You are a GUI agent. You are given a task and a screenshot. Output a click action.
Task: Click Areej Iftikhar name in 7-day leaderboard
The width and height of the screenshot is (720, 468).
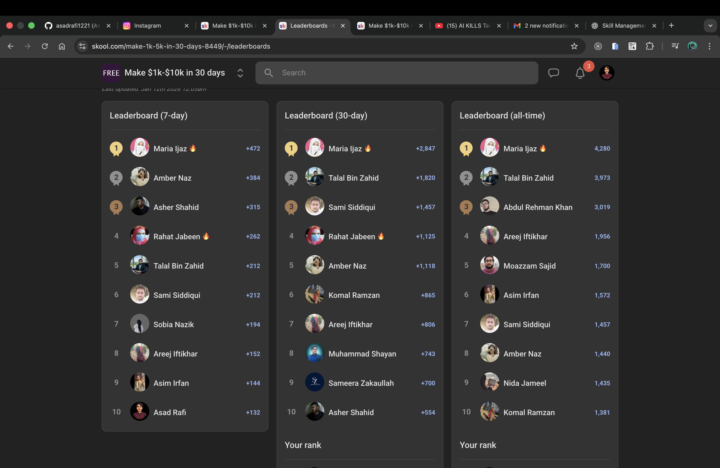coord(175,354)
